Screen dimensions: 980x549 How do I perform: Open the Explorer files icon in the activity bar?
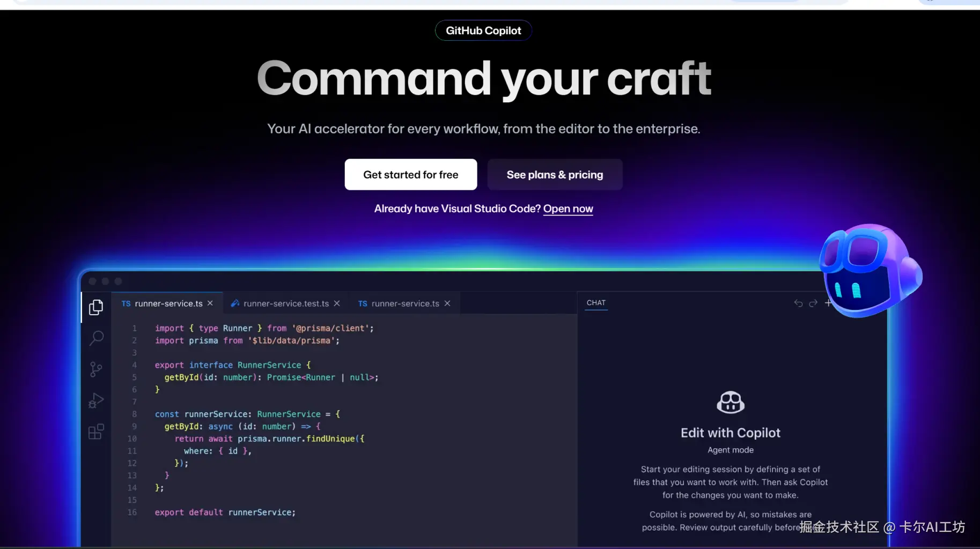click(96, 307)
